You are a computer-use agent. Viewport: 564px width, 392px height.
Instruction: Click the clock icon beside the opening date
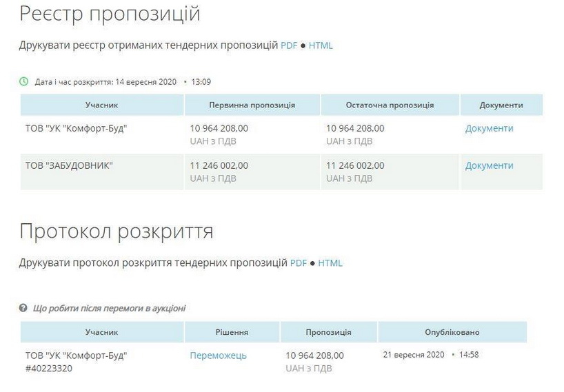click(x=24, y=82)
